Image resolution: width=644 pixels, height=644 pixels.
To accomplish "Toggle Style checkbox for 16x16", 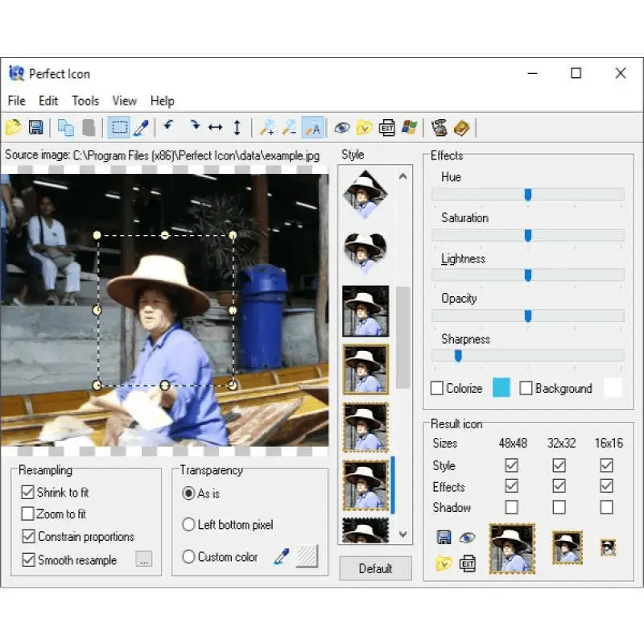I will pos(607,465).
